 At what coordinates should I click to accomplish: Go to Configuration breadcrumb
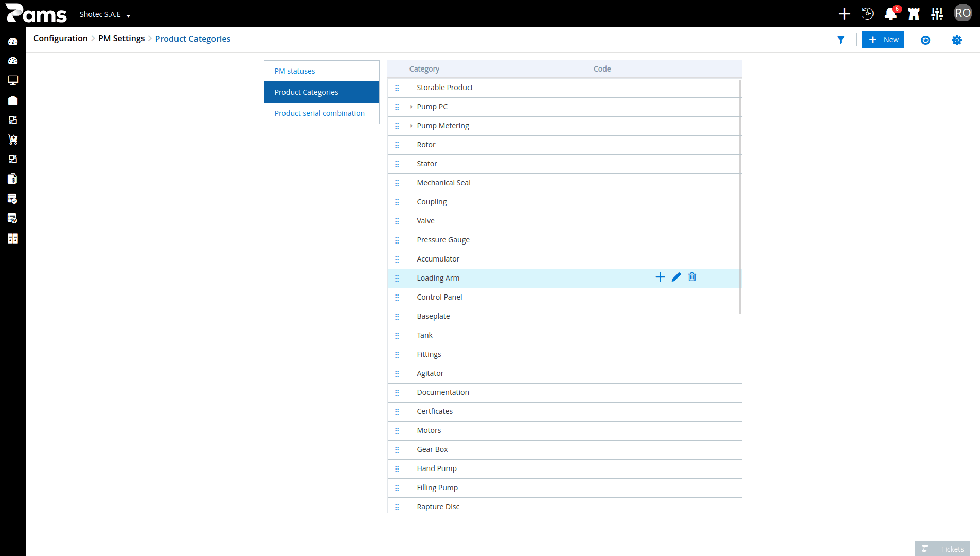[x=60, y=38]
